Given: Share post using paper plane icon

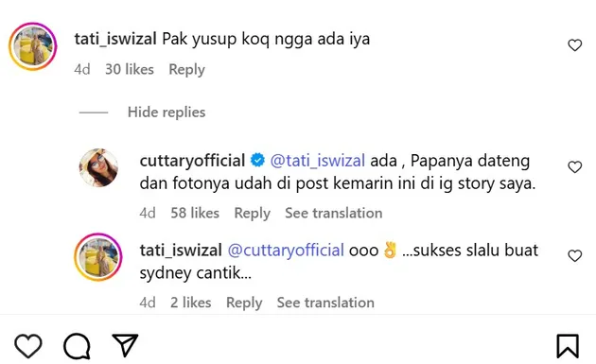Looking at the screenshot, I should click(x=125, y=345).
